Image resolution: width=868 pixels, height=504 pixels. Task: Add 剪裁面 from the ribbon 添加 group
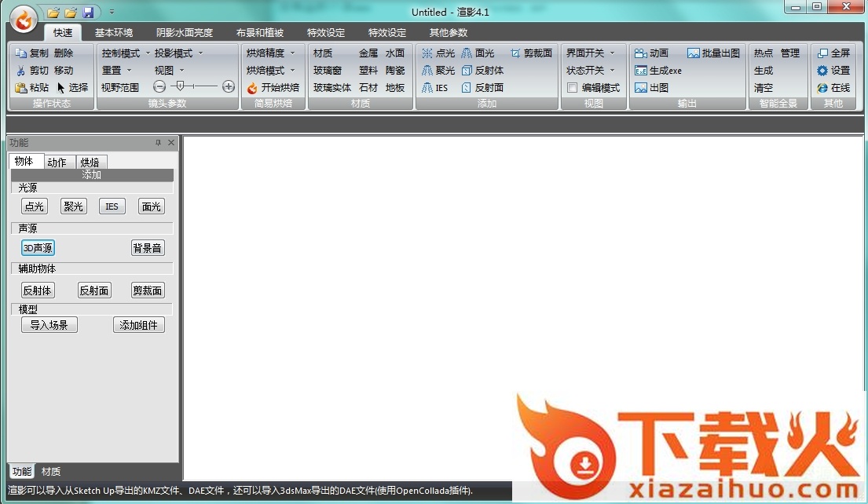[532, 53]
